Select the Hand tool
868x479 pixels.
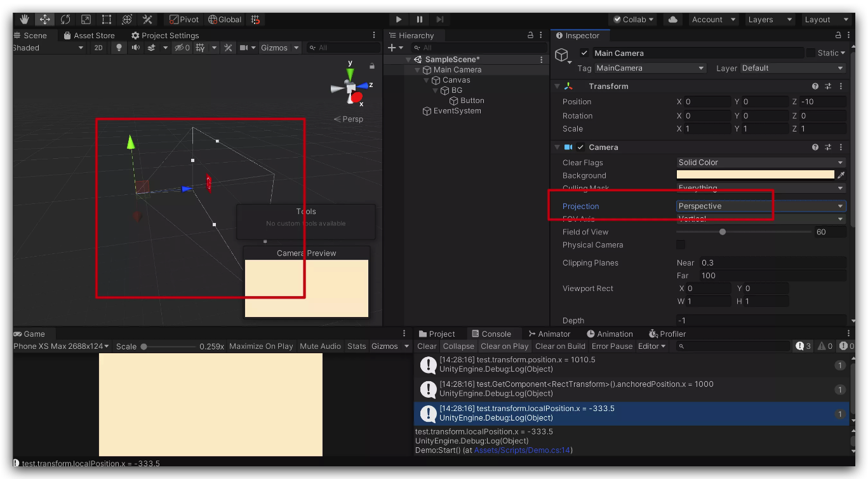coord(25,20)
